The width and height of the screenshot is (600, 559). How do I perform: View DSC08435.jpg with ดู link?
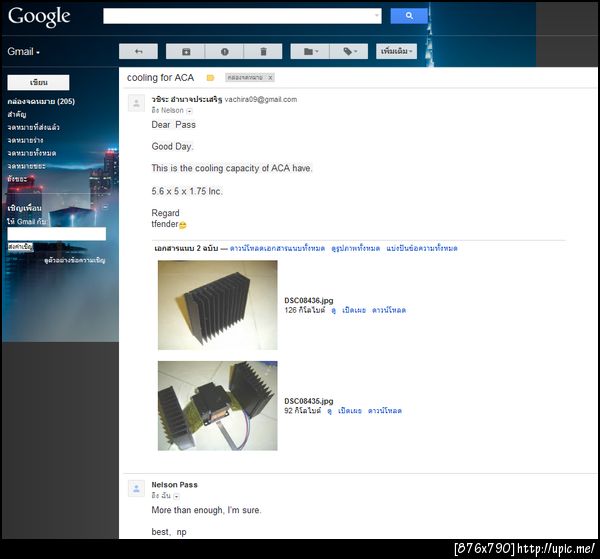[x=329, y=411]
